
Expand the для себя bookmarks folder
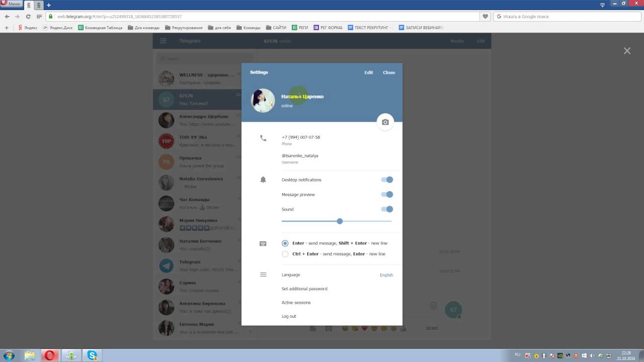[219, 28]
